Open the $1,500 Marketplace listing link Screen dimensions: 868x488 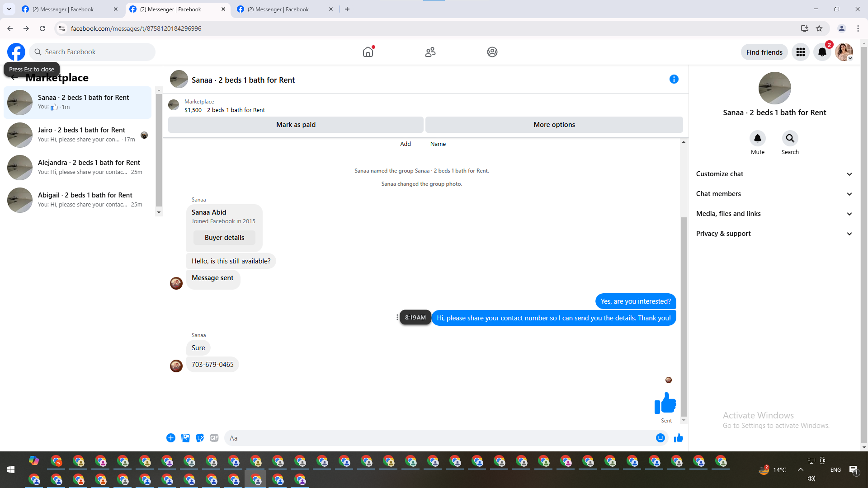pos(225,110)
